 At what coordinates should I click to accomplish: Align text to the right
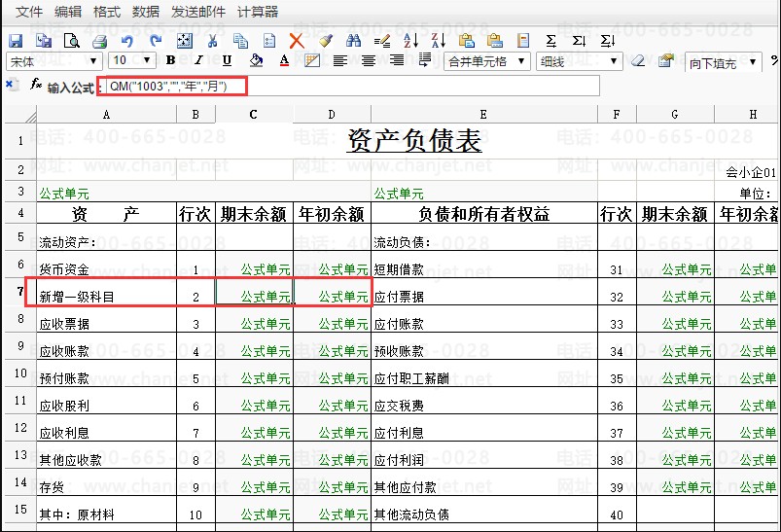tap(397, 60)
